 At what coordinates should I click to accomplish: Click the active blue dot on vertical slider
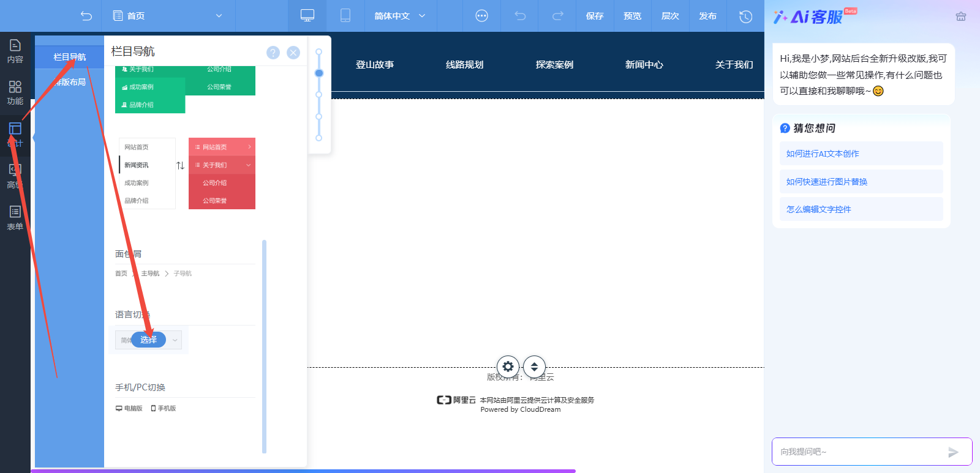click(318, 73)
